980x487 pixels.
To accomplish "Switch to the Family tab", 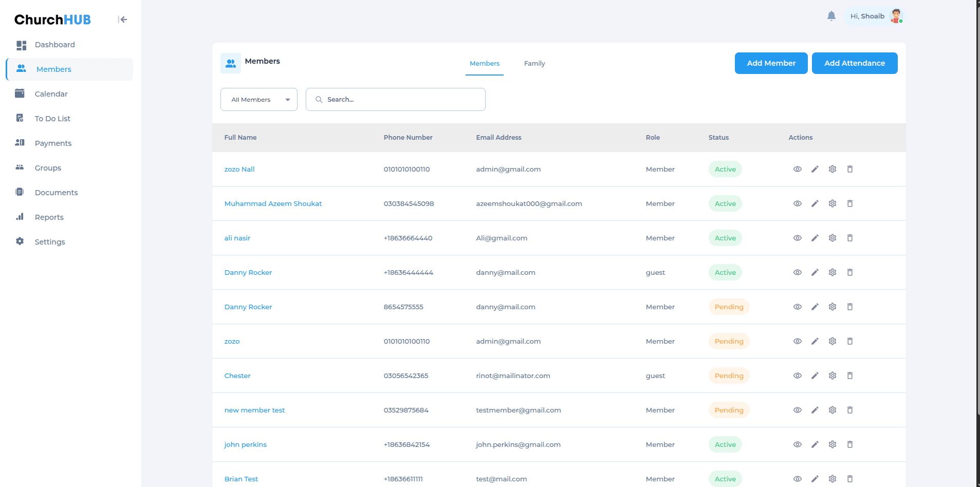I will [x=534, y=63].
